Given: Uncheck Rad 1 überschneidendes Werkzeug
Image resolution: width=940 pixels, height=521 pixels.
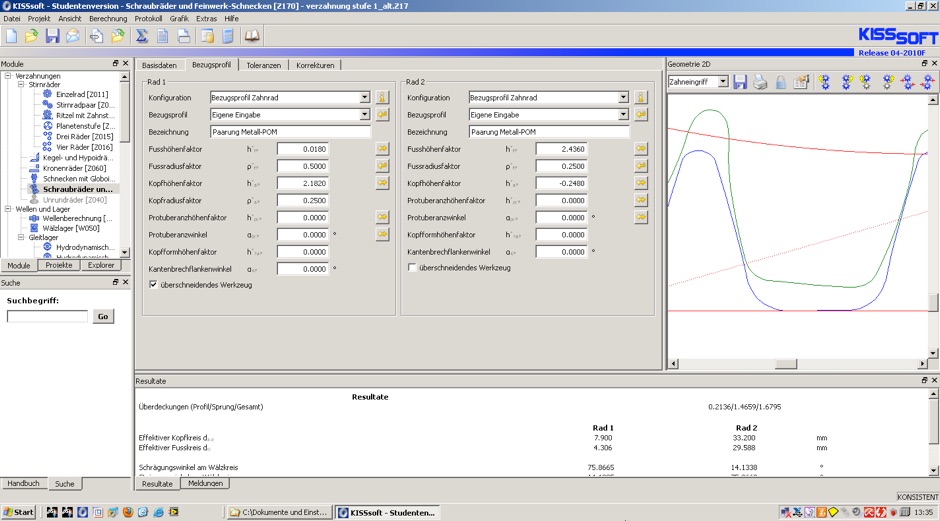Looking at the screenshot, I should [x=153, y=285].
